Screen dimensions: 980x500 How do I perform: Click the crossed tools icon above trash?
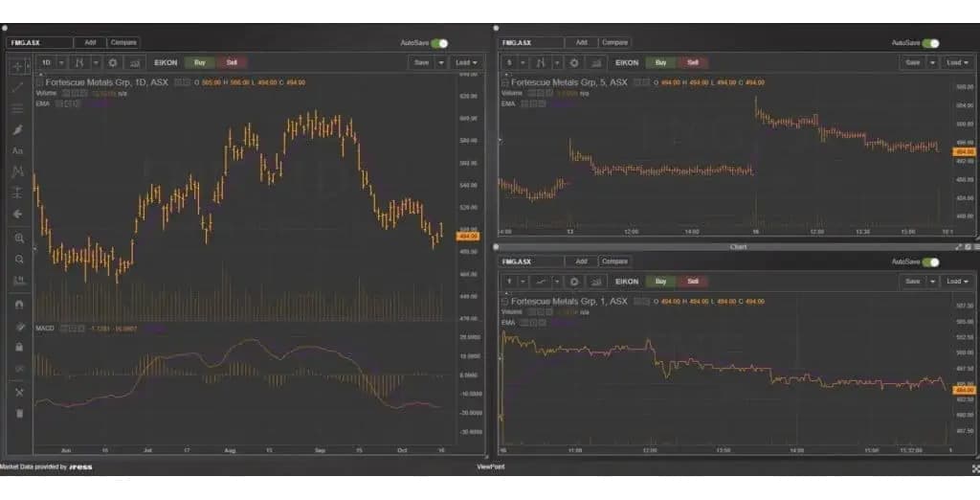(19, 393)
